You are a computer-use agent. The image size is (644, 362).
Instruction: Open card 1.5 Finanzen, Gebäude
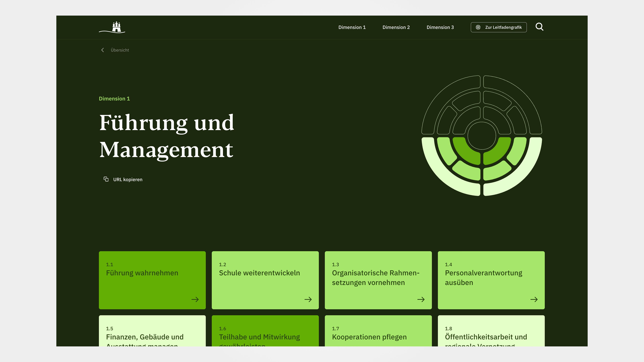click(152, 331)
